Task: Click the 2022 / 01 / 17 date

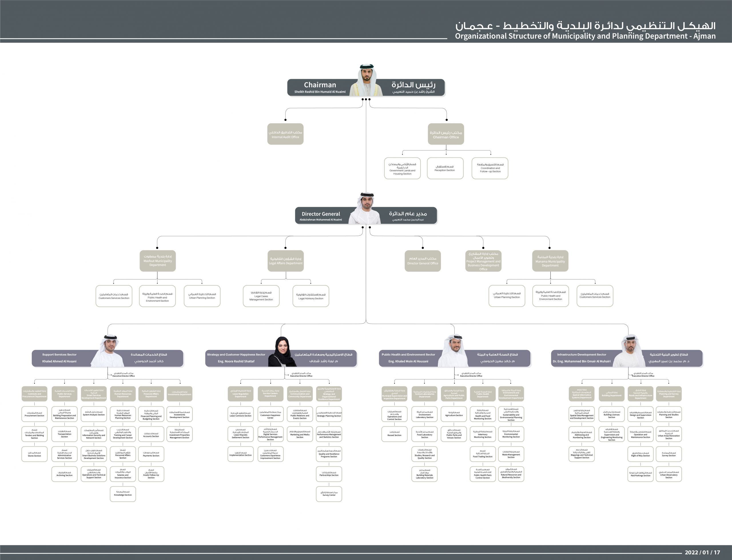Action: (x=703, y=552)
